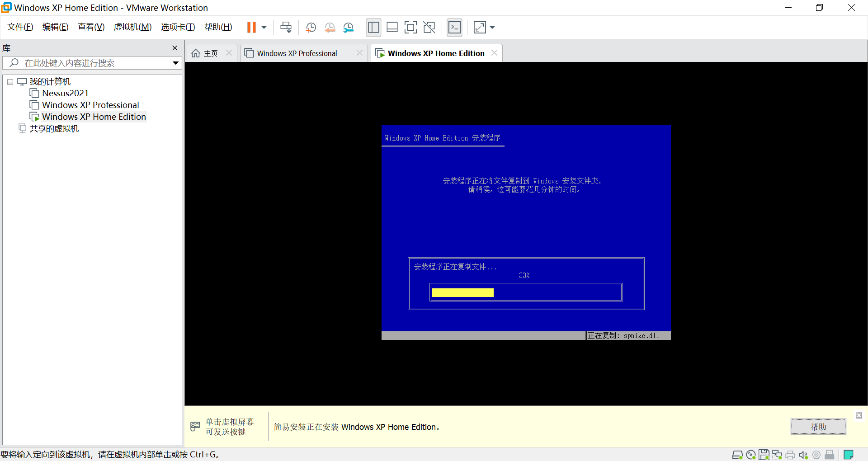This screenshot has width=868, height=461.
Task: Minimize the VMware Workstation window
Action: (788, 8)
